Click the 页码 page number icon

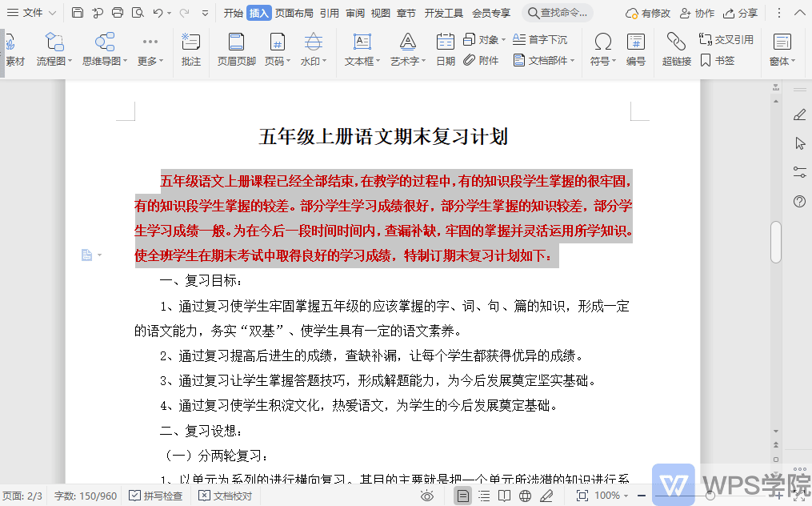click(x=277, y=42)
